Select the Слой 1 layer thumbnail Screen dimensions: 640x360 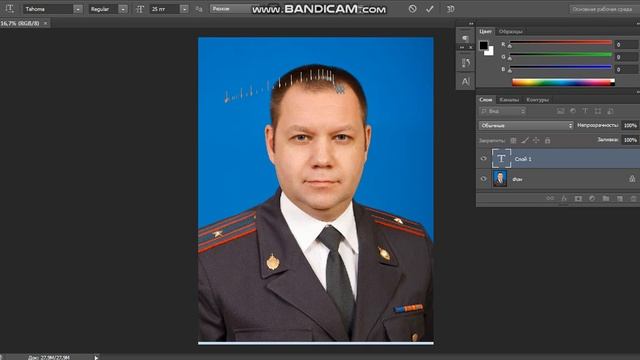point(501,159)
